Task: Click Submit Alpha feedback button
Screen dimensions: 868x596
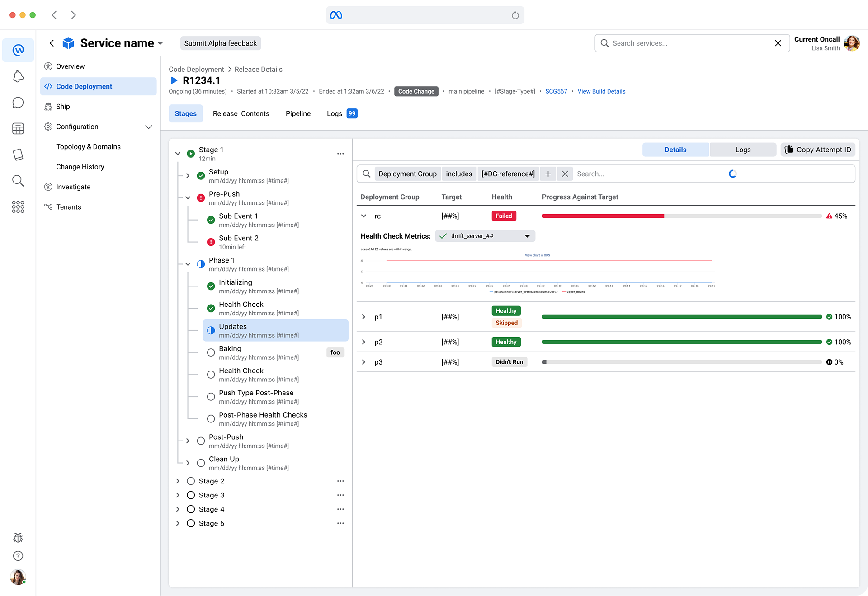Action: point(220,43)
